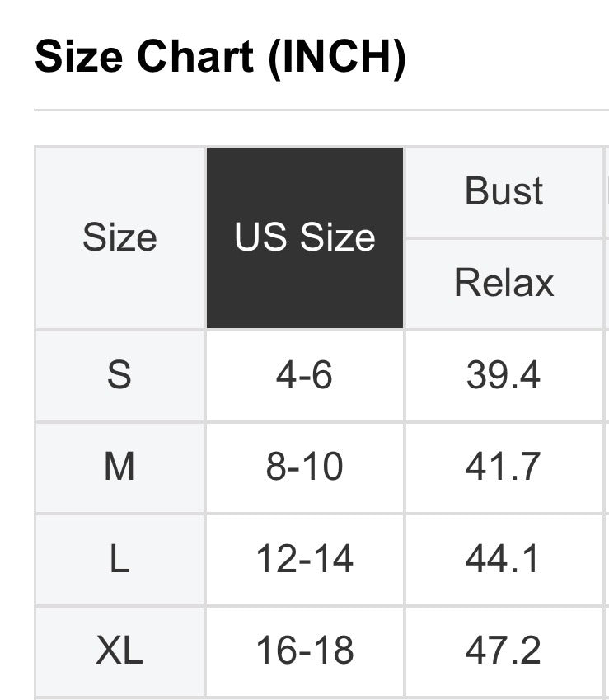Click the L size row label

[x=119, y=559]
